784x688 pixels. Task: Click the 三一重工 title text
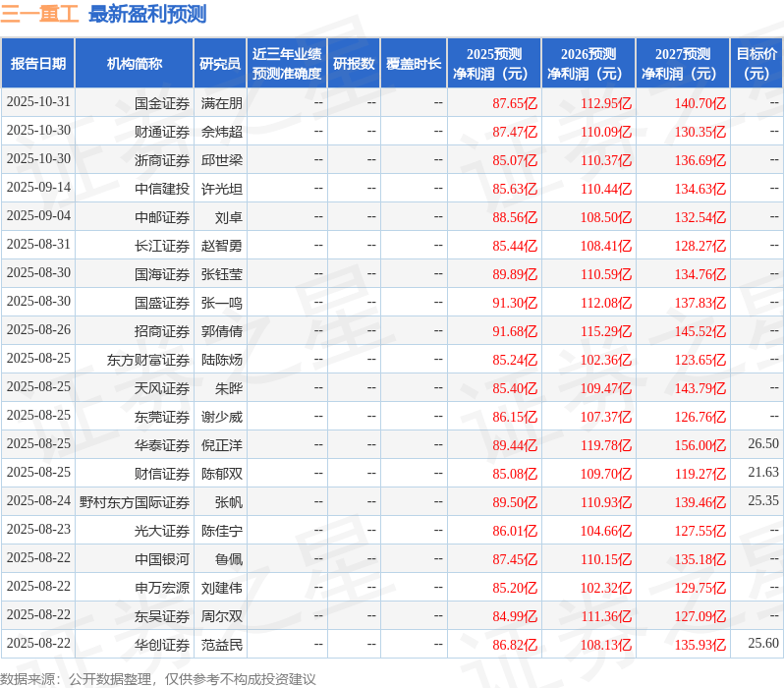pos(39,14)
